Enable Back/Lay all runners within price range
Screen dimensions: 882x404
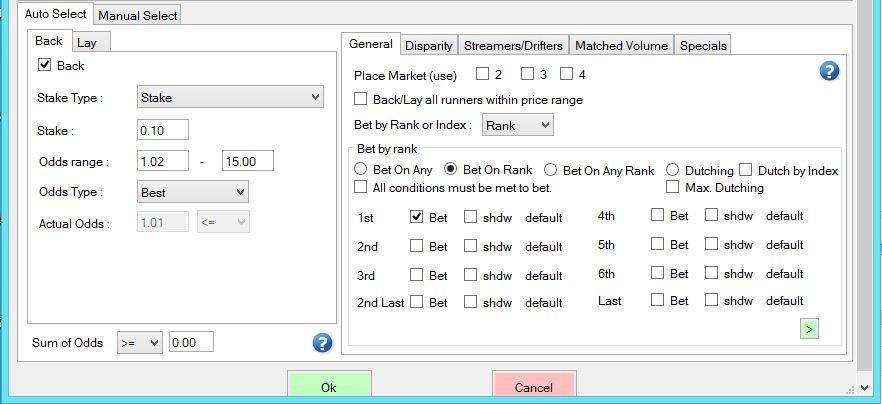click(x=360, y=99)
